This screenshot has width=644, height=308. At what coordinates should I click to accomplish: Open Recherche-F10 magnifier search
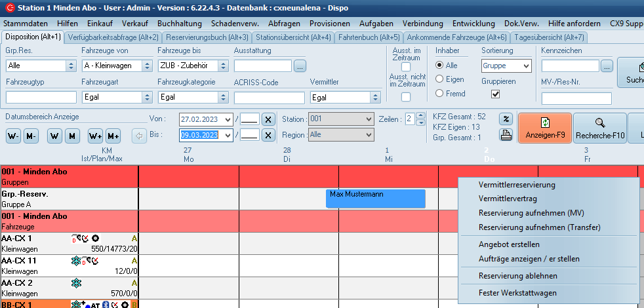(599, 128)
